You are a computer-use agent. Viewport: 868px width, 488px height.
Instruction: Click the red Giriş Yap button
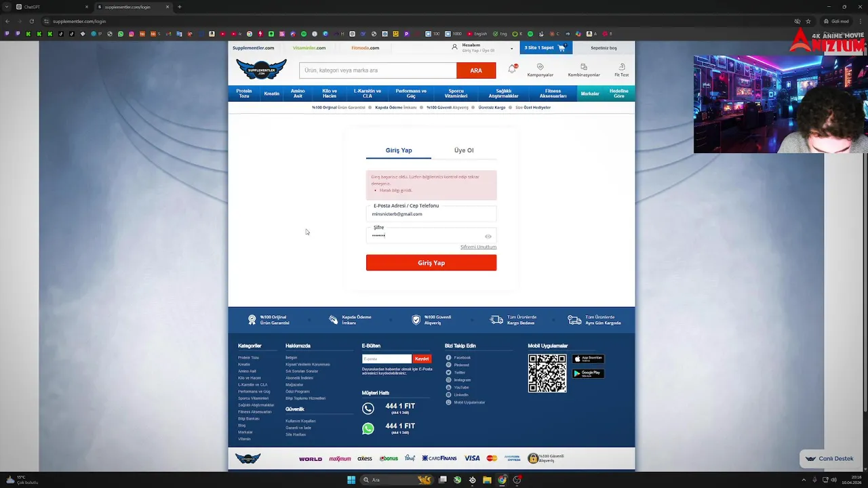431,263
